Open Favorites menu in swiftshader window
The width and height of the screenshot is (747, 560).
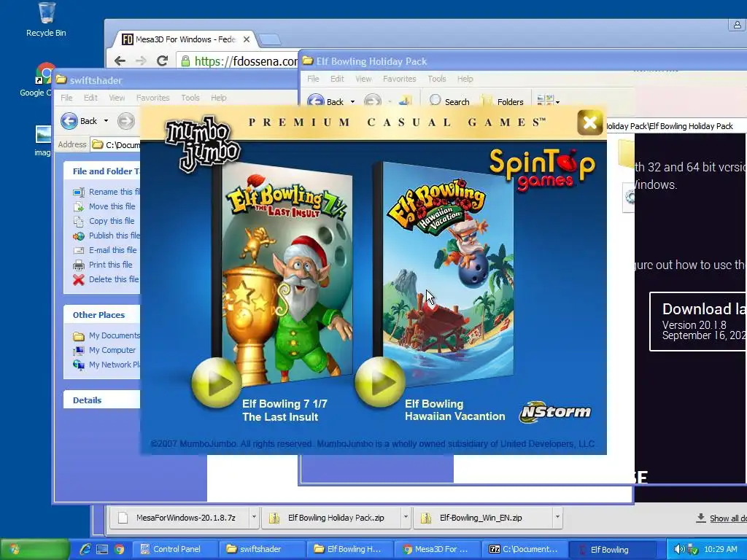pyautogui.click(x=153, y=98)
